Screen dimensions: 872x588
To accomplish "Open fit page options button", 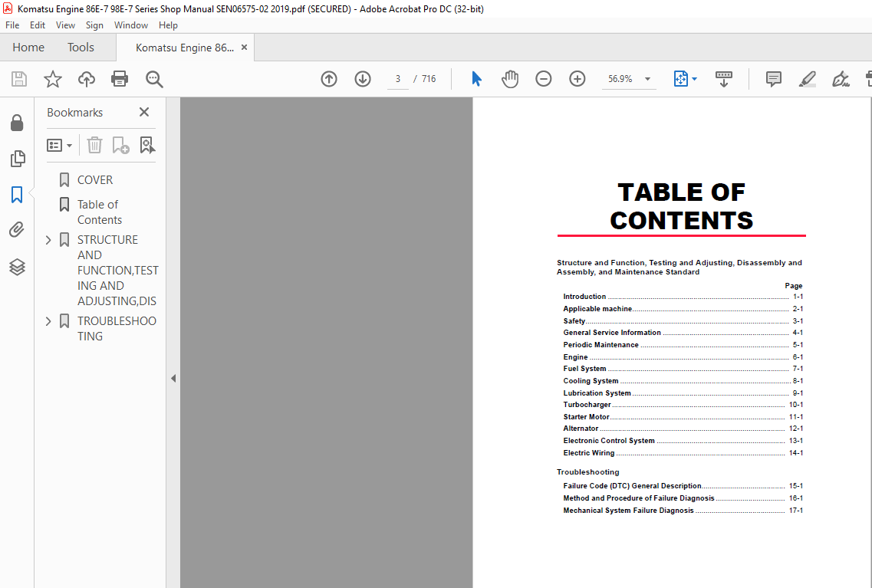I will (x=685, y=79).
